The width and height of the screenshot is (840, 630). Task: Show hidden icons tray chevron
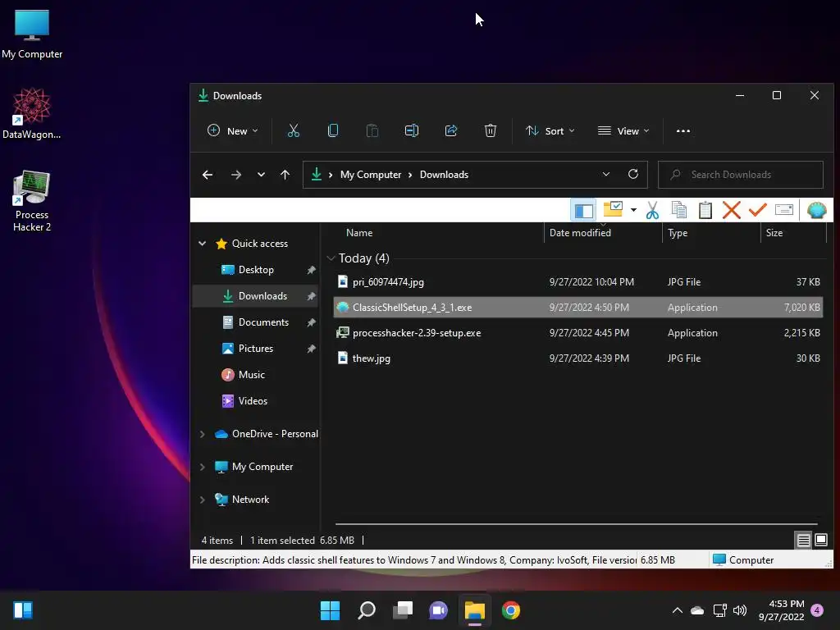(677, 610)
